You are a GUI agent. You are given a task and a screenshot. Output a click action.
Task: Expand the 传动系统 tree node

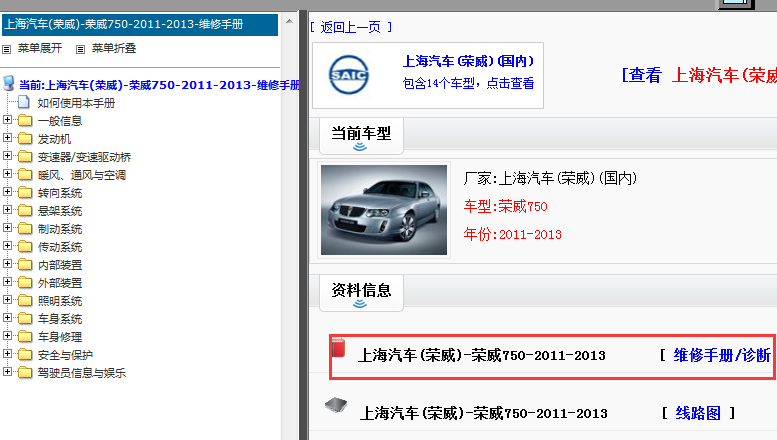tap(7, 245)
